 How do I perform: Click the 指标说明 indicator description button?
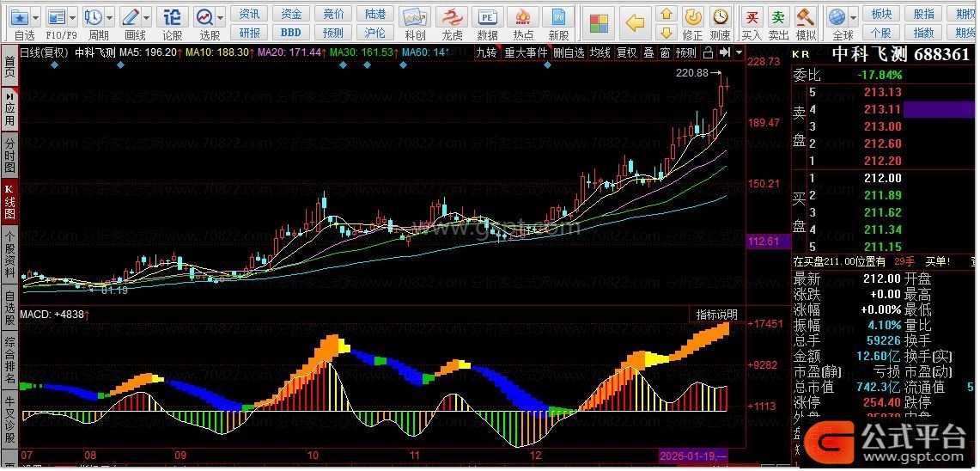tap(716, 315)
